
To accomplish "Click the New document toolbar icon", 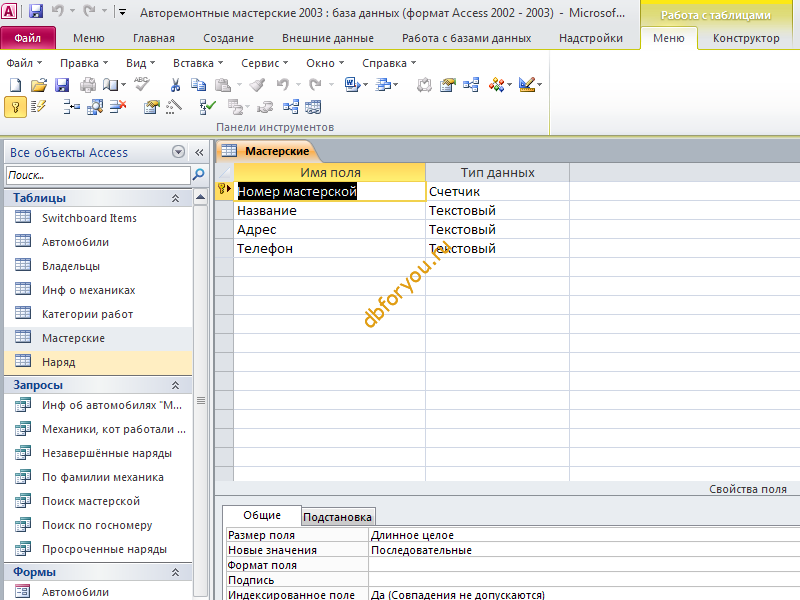I will click(x=15, y=85).
